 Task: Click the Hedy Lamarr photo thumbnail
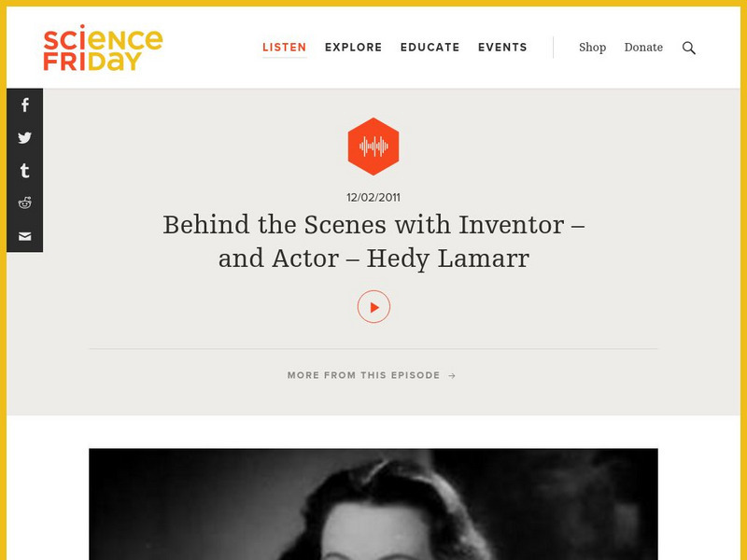coord(373,504)
